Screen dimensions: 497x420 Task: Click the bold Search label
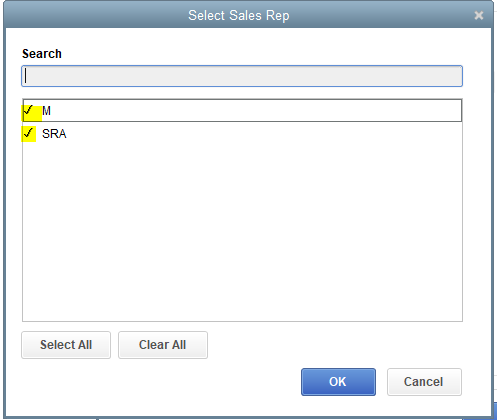point(42,54)
